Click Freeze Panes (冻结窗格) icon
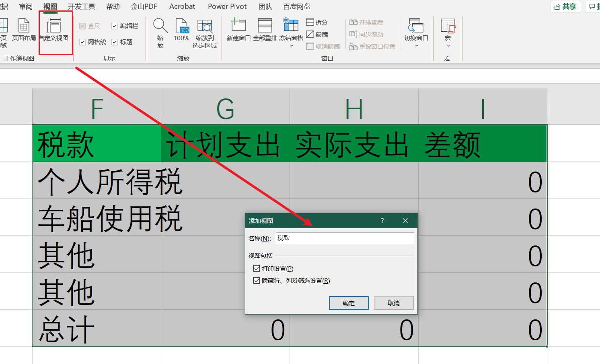Viewport: 600px width, 364px height. click(x=291, y=25)
